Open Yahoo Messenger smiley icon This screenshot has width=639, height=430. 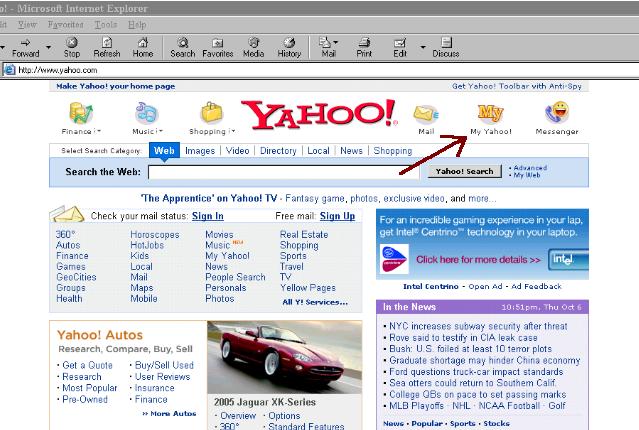[557, 112]
